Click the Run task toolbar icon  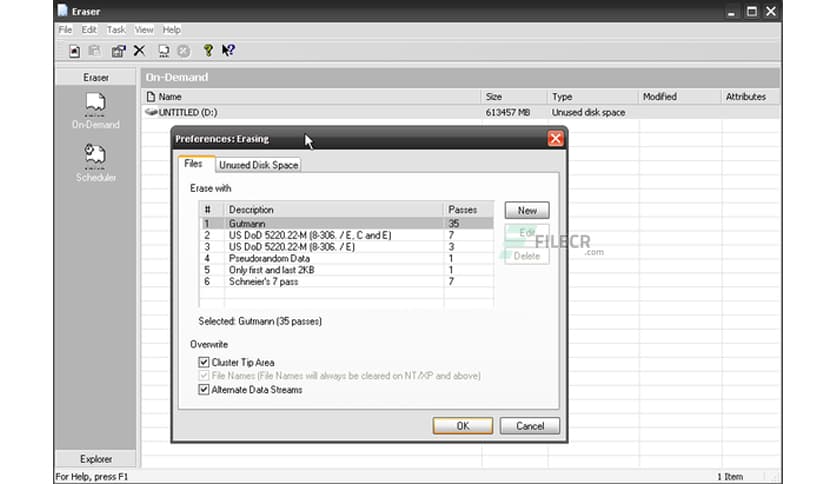(x=164, y=51)
